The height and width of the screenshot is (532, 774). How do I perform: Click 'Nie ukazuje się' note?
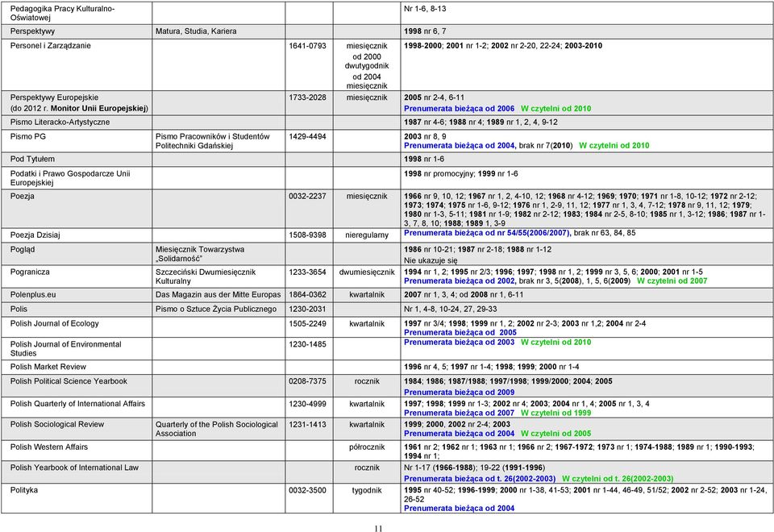431,260
